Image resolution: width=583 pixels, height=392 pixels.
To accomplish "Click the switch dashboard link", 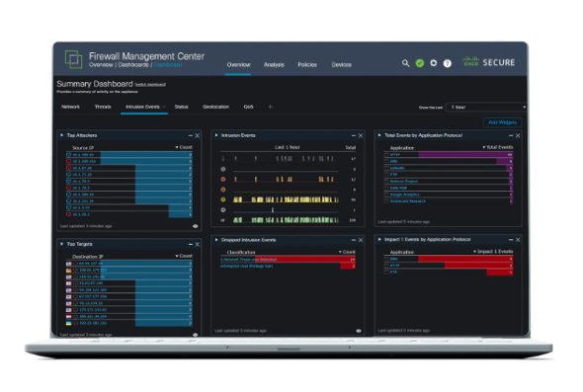I will click(150, 85).
